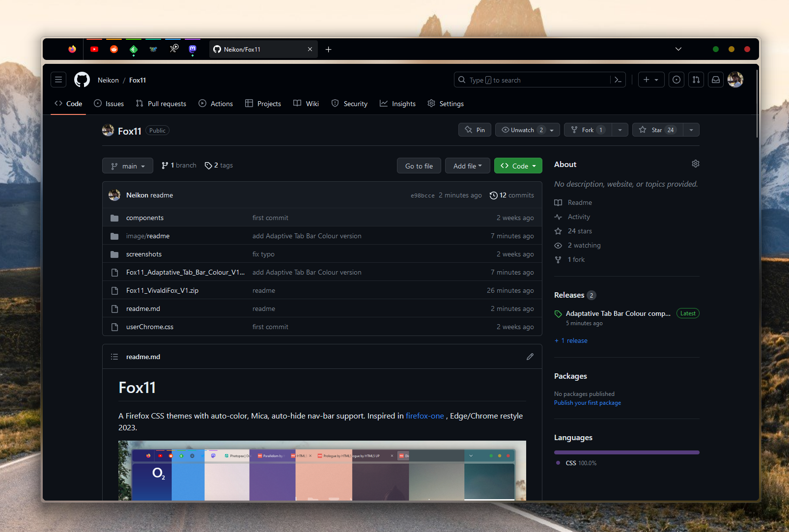
Task: Open the green Code clone dropdown
Action: [x=518, y=166]
